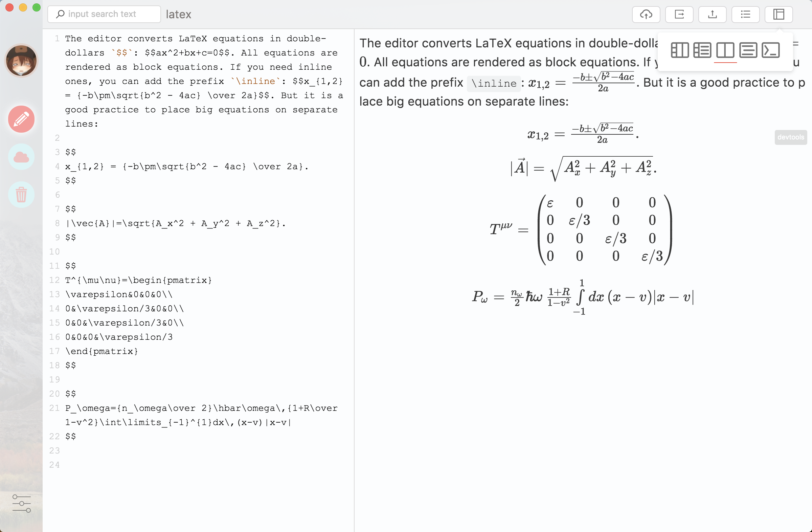Select sidebar-with-text layout option

[x=702, y=50]
